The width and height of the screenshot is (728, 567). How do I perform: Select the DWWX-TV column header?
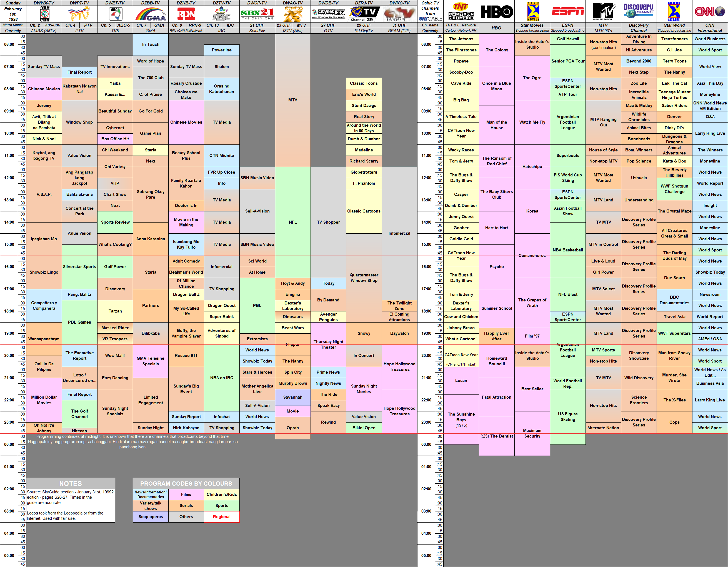coord(44,3)
